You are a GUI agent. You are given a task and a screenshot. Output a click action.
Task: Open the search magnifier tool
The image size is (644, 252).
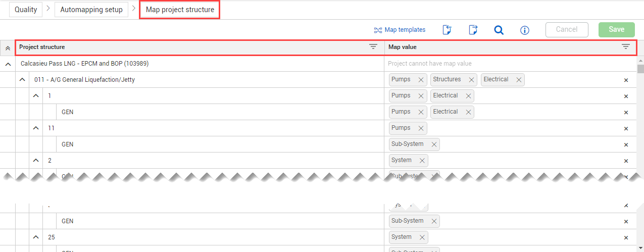(x=499, y=30)
